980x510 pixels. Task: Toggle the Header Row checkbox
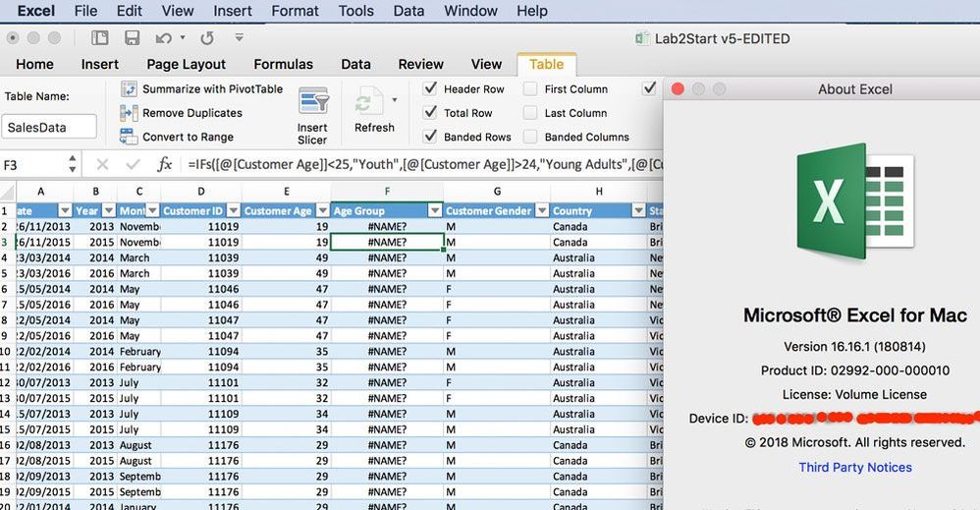click(430, 88)
